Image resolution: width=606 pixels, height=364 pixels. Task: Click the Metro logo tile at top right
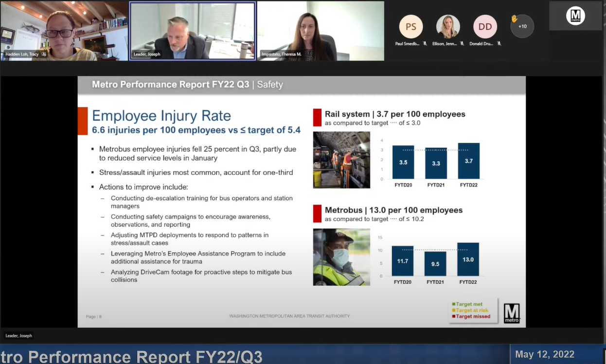point(575,16)
